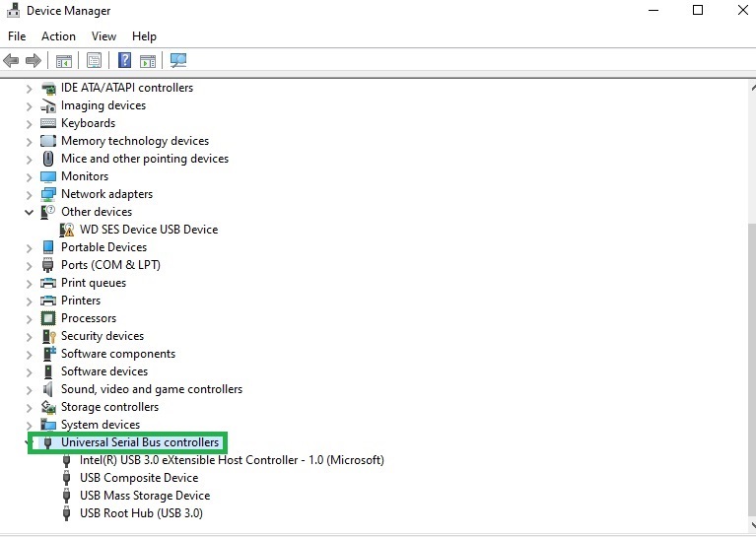Select the Network adapters label

point(106,194)
